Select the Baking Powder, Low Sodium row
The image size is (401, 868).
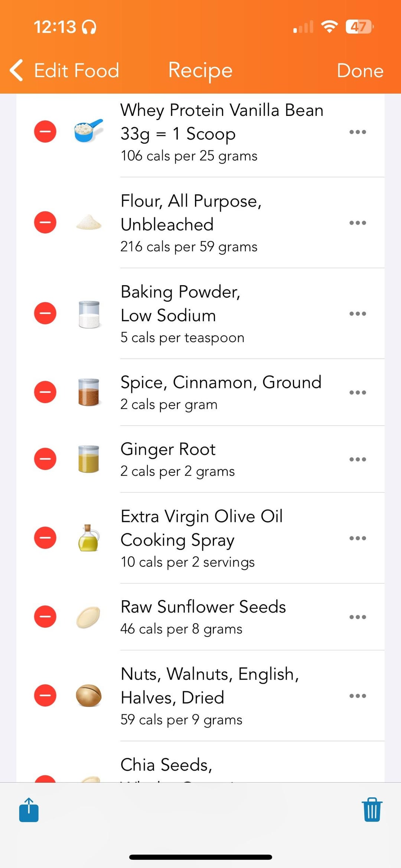click(x=223, y=313)
